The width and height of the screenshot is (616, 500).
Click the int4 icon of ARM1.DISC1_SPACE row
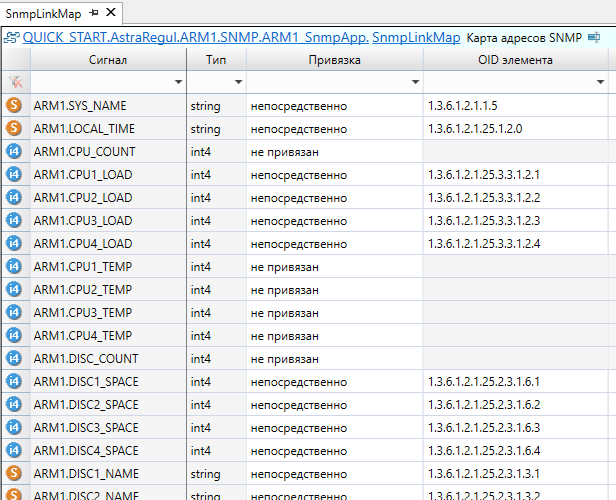pyautogui.click(x=14, y=381)
